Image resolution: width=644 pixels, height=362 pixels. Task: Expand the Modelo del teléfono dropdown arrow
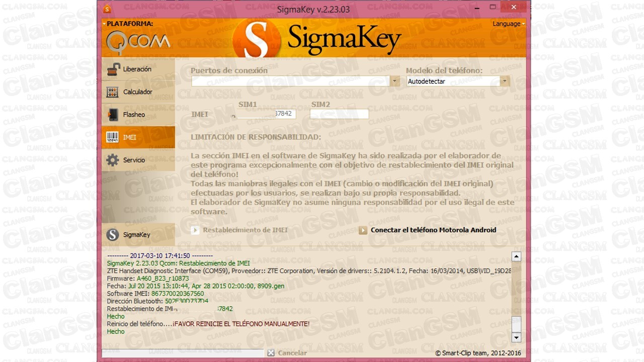[x=505, y=81]
